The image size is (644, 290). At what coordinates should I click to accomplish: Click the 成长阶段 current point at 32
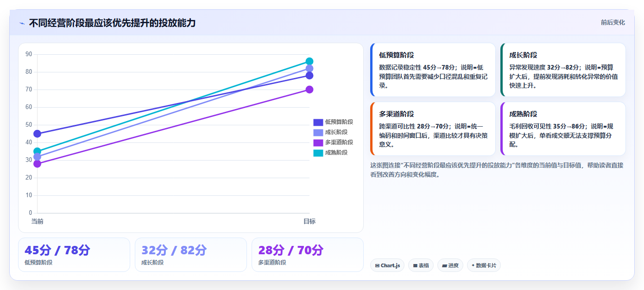(37, 157)
